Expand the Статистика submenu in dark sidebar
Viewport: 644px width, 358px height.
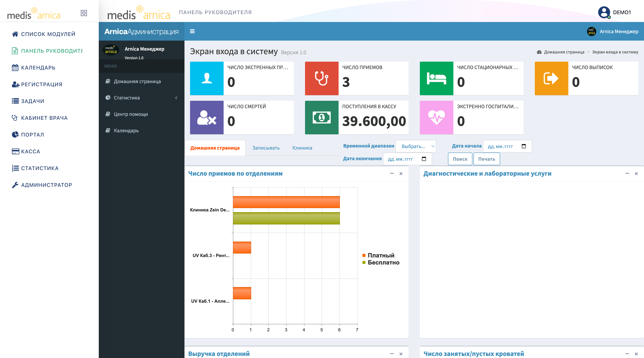141,98
